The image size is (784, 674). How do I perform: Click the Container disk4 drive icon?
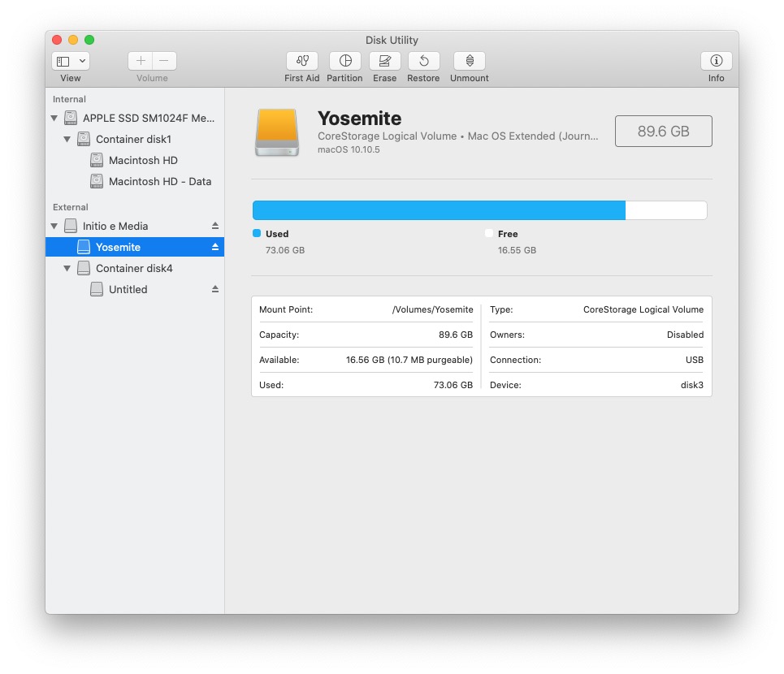point(84,268)
